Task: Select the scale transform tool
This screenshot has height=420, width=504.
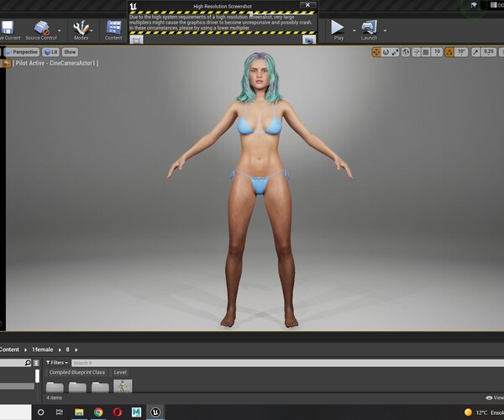Action: (x=395, y=52)
